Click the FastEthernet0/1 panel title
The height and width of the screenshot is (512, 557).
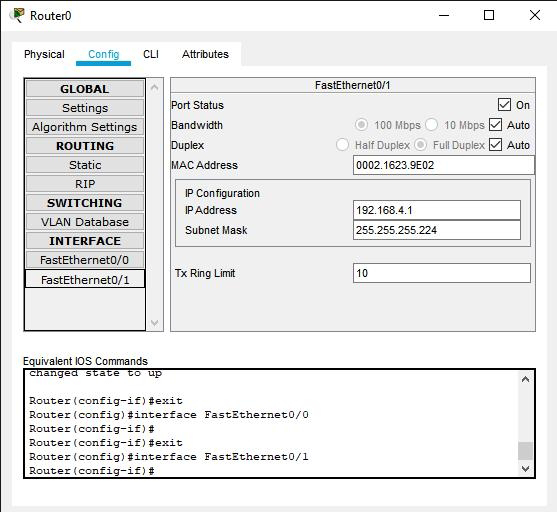click(x=352, y=85)
